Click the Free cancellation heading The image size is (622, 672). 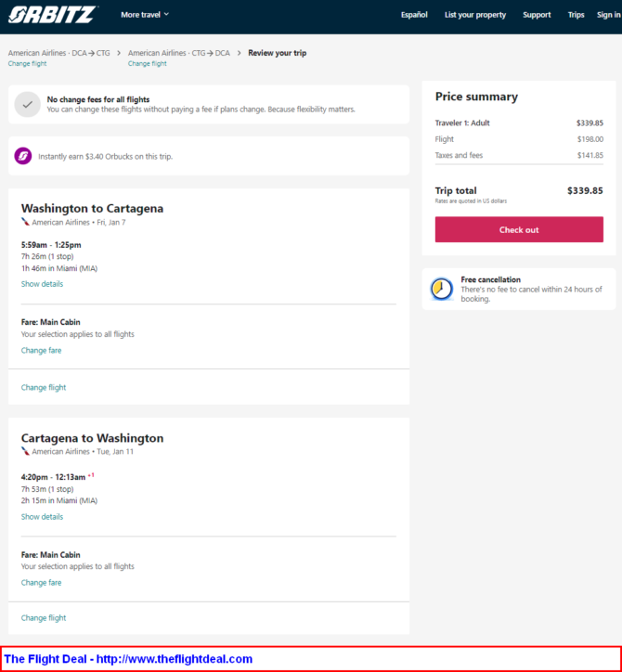tap(491, 279)
